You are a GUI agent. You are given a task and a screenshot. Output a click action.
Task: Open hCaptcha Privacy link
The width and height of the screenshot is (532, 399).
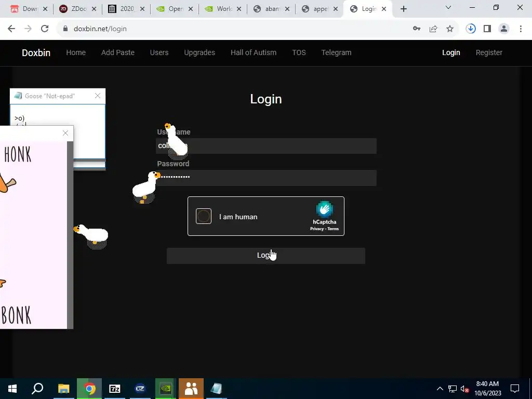(x=317, y=229)
